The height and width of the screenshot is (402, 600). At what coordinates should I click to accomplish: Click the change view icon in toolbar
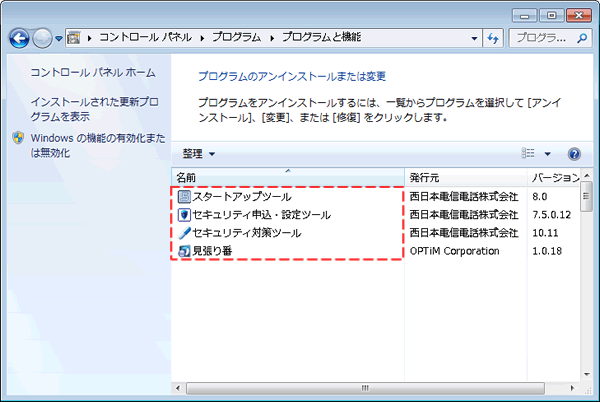[x=528, y=153]
